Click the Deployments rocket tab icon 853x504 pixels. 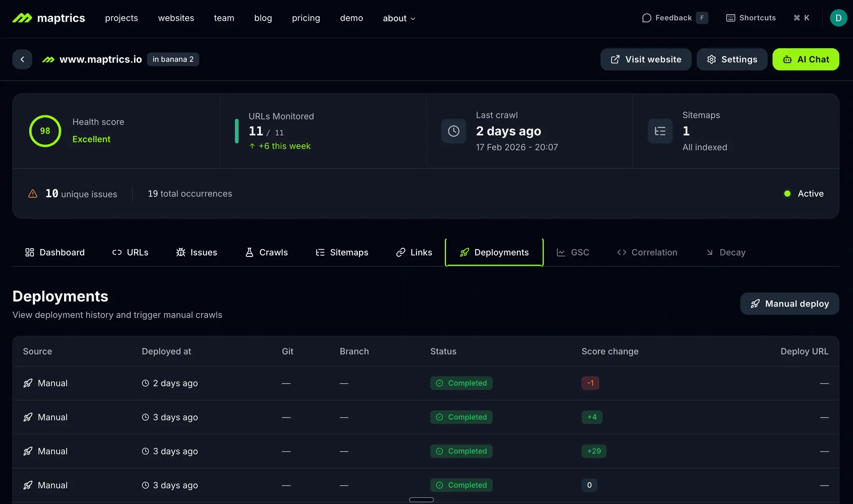pos(464,252)
